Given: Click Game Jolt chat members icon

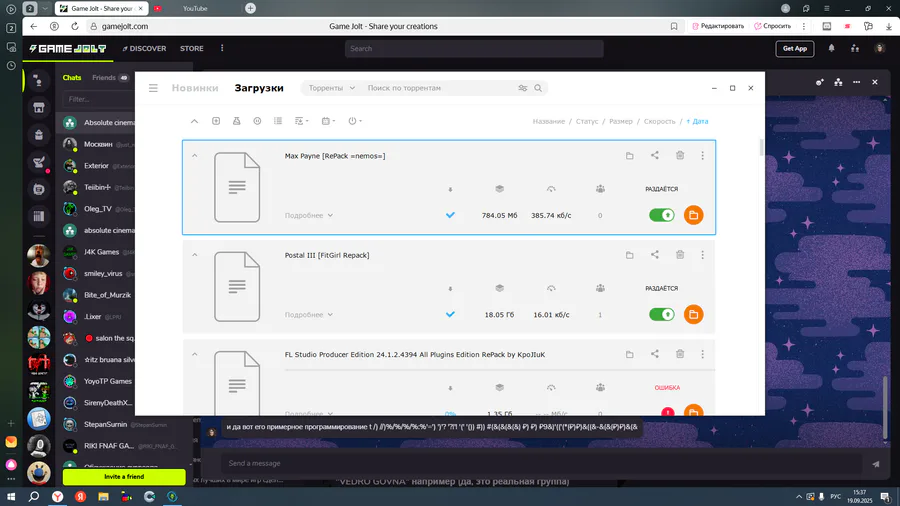Looking at the screenshot, I should 839,82.
